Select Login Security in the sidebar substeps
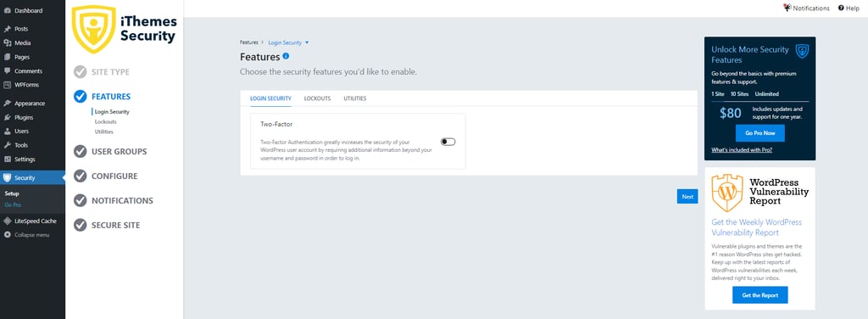The height and width of the screenshot is (319, 868). [112, 112]
